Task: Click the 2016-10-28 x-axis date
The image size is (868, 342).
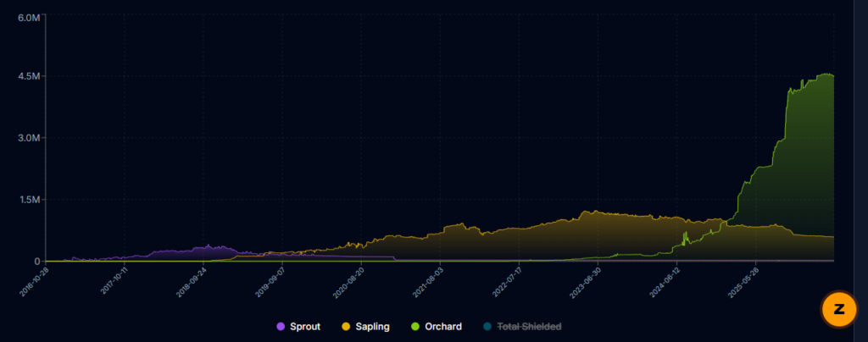Action: pos(36,282)
